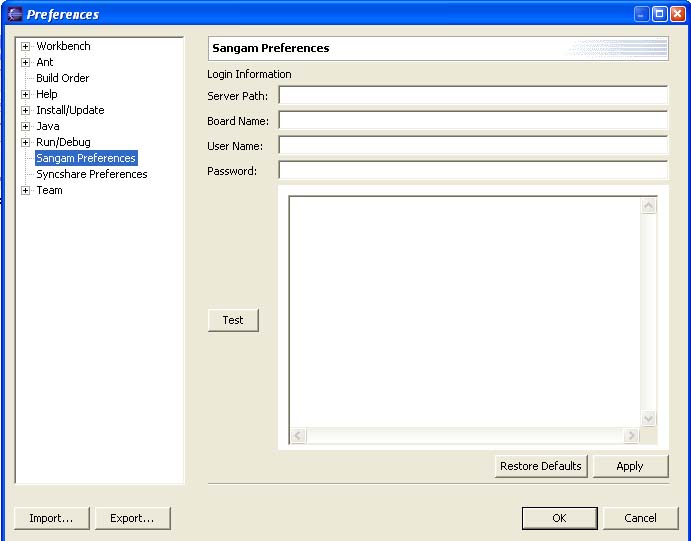Screen dimensions: 691x541
Task: Click the Server Path input field
Action: click(x=473, y=95)
